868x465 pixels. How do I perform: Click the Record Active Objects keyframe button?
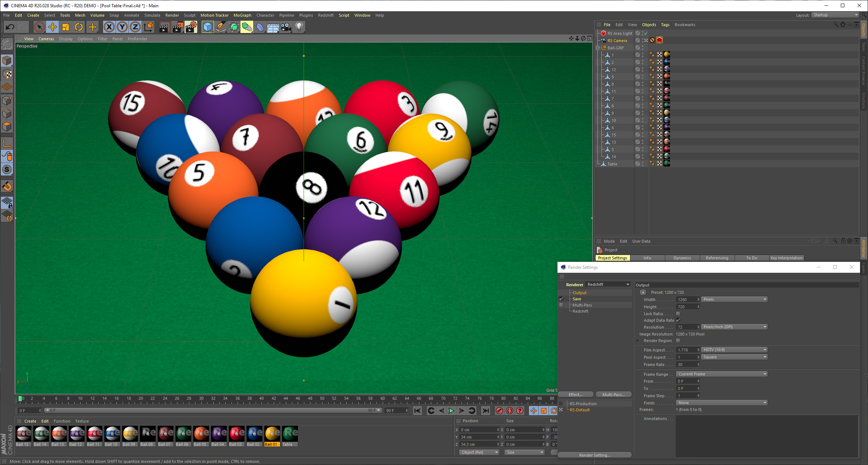tap(499, 411)
